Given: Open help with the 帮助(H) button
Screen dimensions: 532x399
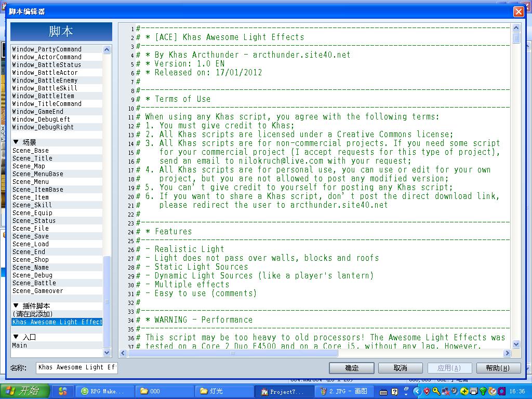Looking at the screenshot, I should tap(498, 368).
